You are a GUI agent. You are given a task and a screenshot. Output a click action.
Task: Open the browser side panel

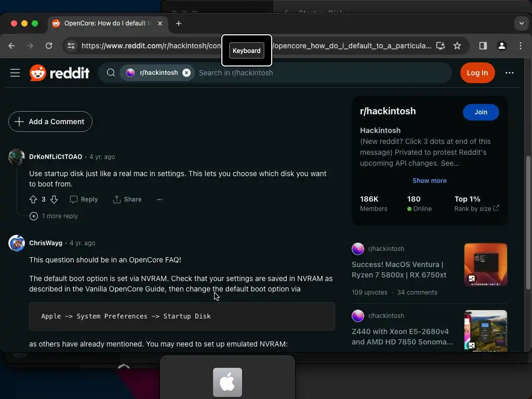[483, 46]
